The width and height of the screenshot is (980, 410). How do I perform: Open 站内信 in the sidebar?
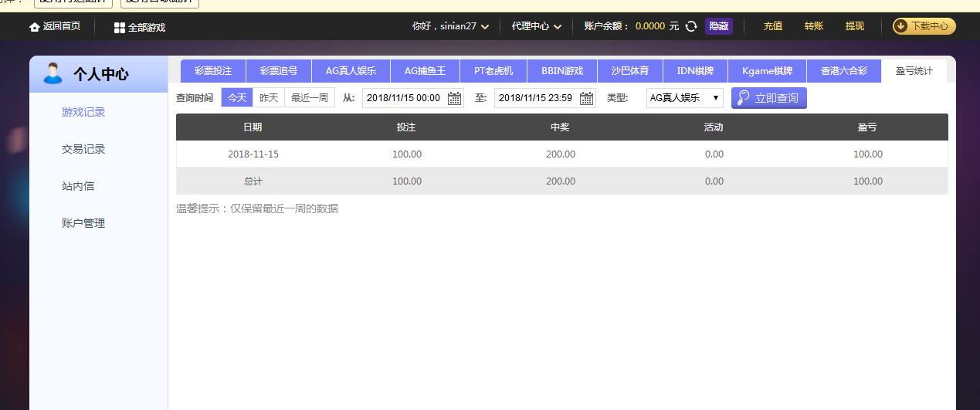pyautogui.click(x=78, y=186)
